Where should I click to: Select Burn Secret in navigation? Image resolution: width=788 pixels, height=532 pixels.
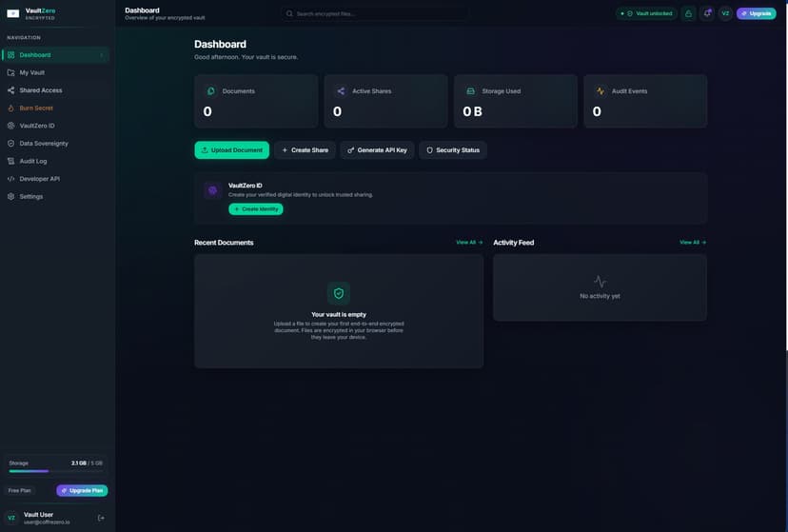56,108
